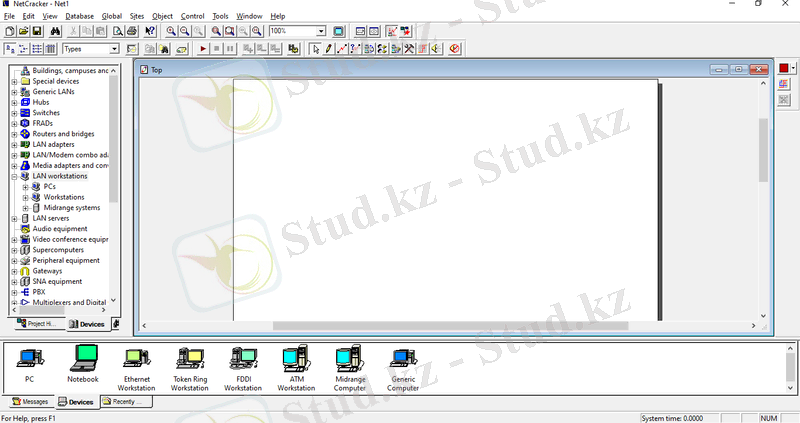800x423 pixels.
Task: Switch to the browser pane Devices tab
Action: click(87, 324)
